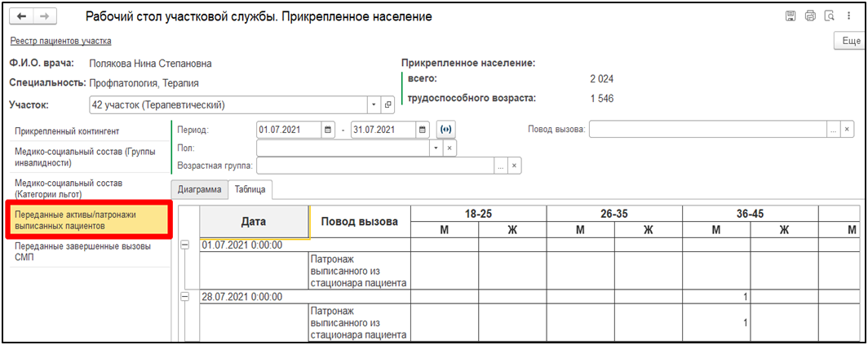Collapse the 01.07.2021 date group

point(187,245)
